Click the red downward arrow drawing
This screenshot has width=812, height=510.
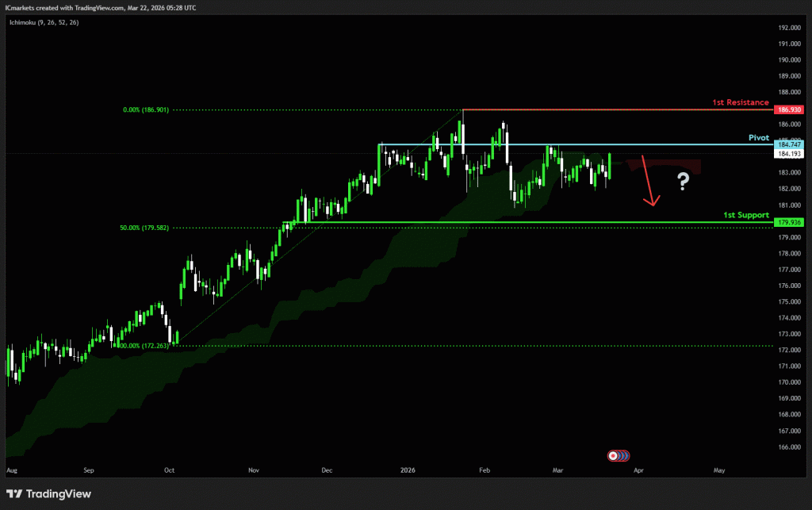[x=648, y=182]
